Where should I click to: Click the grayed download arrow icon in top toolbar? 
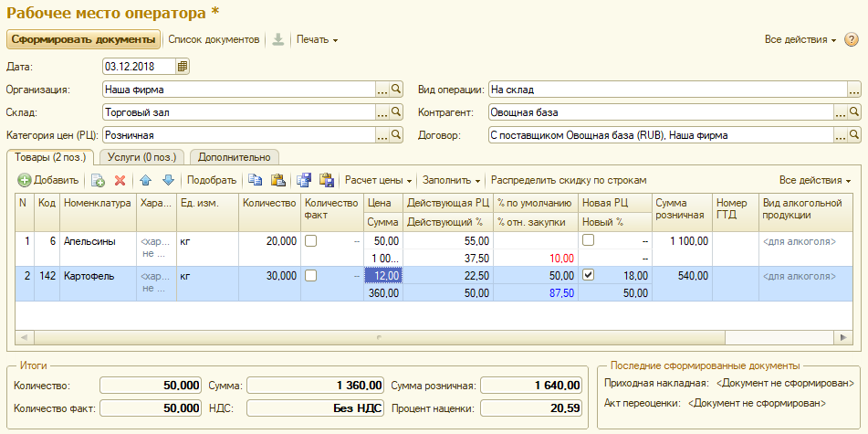click(277, 40)
